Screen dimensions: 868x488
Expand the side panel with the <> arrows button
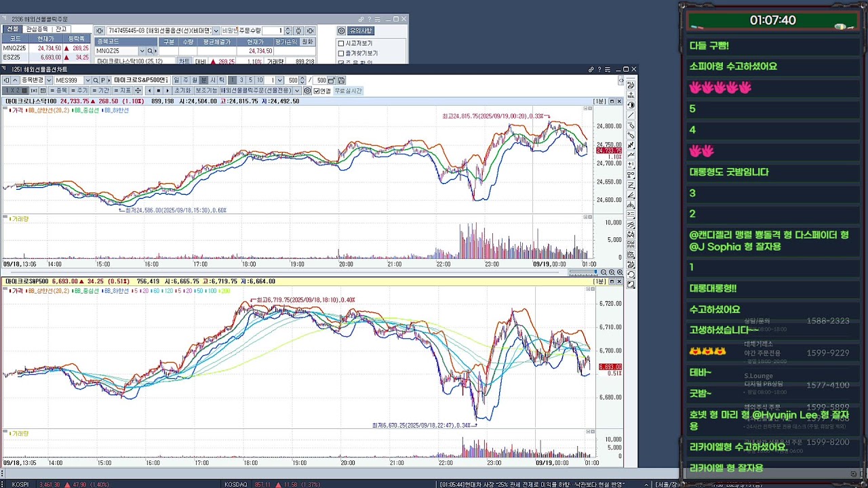coord(620,80)
